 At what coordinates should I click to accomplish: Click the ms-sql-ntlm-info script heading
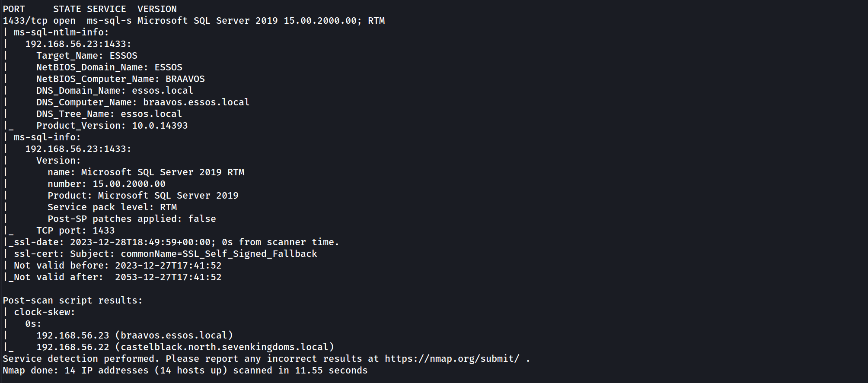61,32
